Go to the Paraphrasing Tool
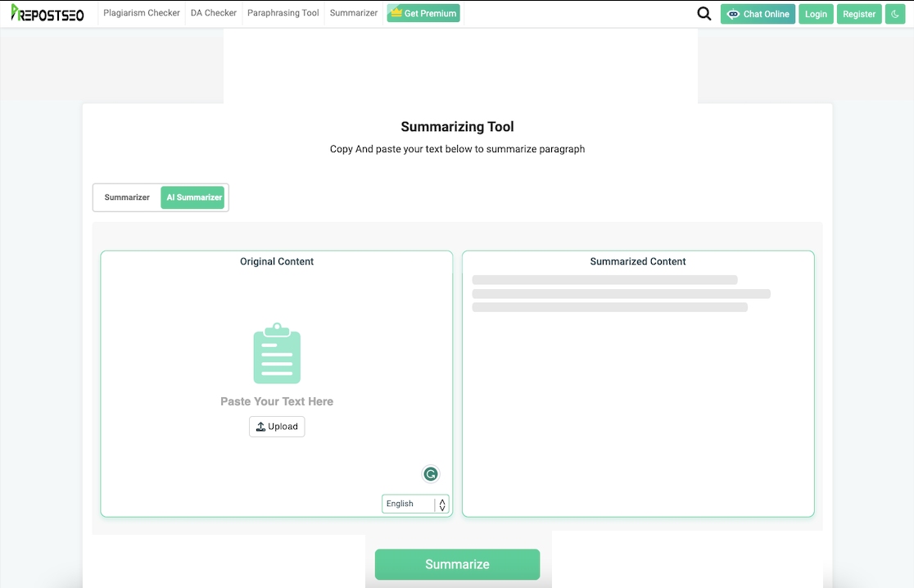This screenshot has height=588, width=914. (283, 13)
